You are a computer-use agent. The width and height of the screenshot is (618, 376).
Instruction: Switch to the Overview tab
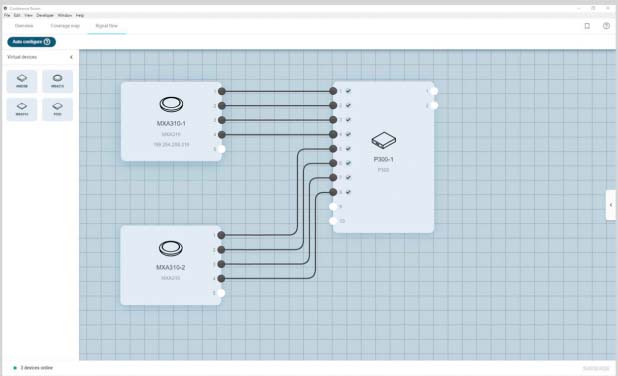click(x=24, y=26)
